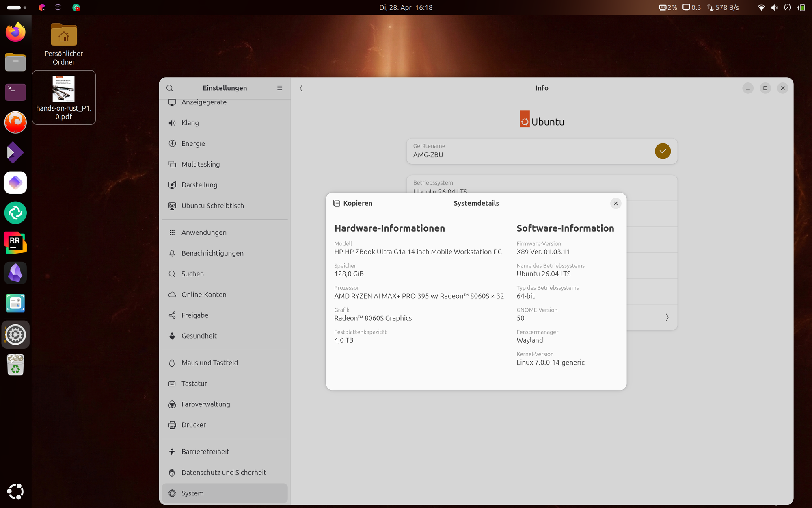The image size is (812, 508).
Task: Click the volume icon in top bar
Action: point(774,7)
